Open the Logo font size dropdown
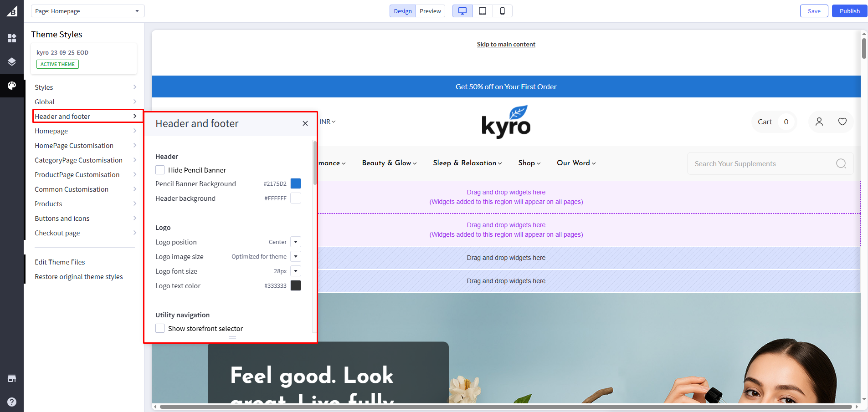Screen dimensions: 868x412 click(x=296, y=271)
